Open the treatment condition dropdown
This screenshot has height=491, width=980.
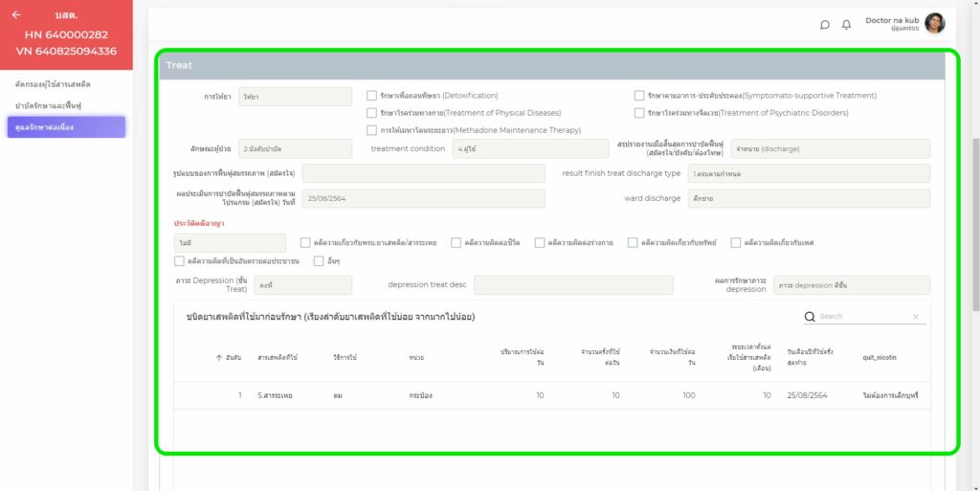point(530,149)
